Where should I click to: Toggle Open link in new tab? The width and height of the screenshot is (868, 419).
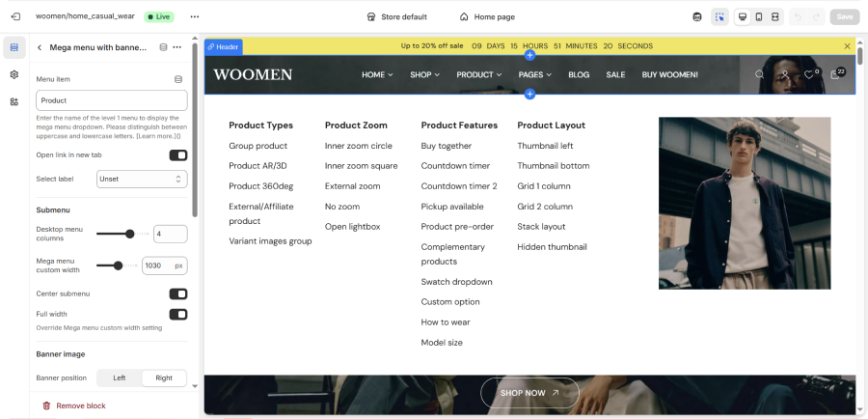tap(178, 154)
